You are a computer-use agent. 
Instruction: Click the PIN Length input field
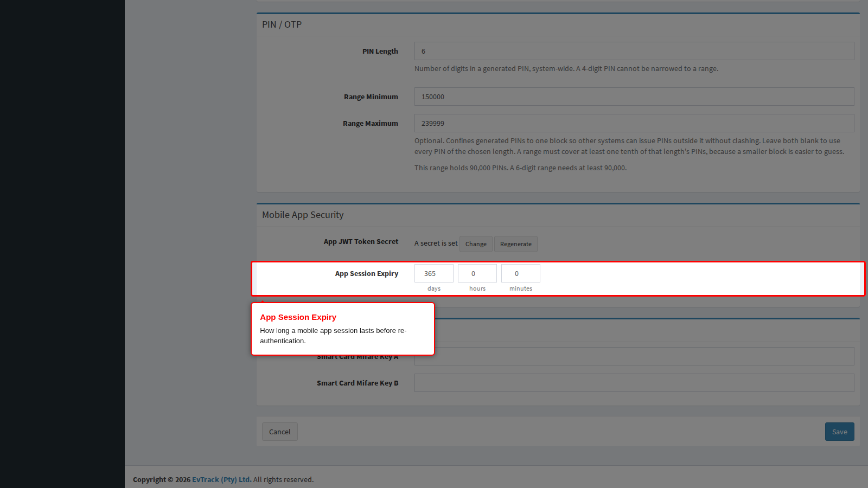pos(634,51)
